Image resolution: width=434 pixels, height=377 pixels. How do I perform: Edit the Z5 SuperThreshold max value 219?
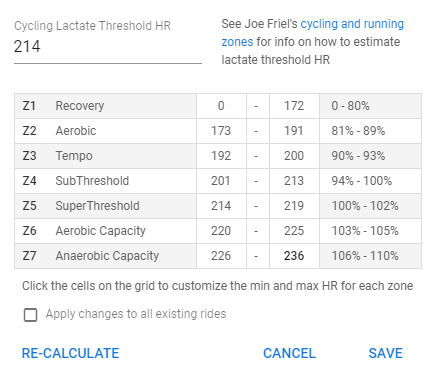(294, 206)
